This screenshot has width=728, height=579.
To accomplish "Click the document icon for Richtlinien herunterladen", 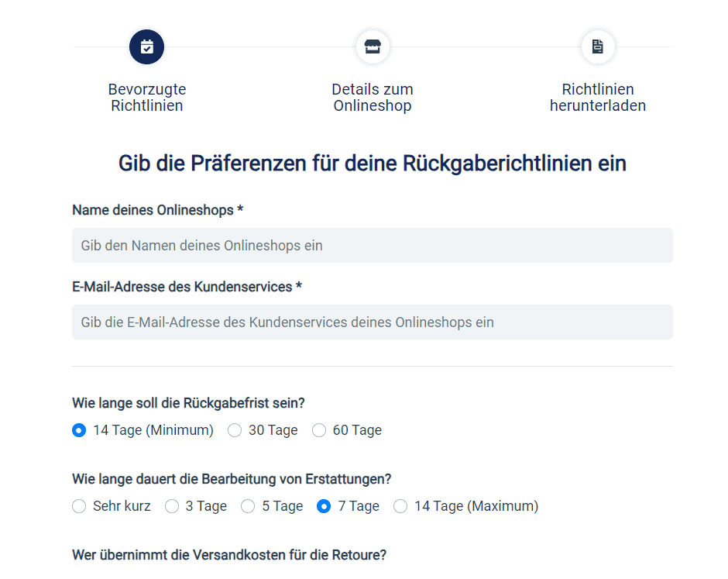I will (597, 47).
